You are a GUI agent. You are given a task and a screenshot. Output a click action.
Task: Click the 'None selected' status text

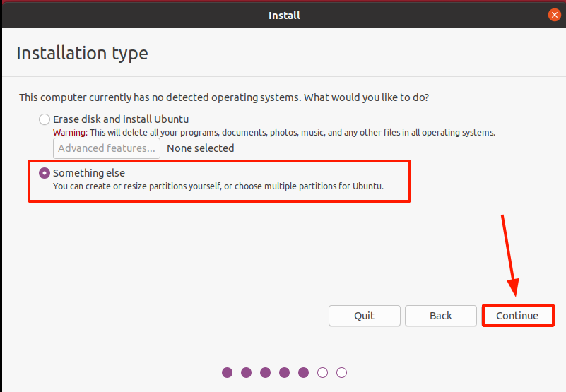pos(201,148)
